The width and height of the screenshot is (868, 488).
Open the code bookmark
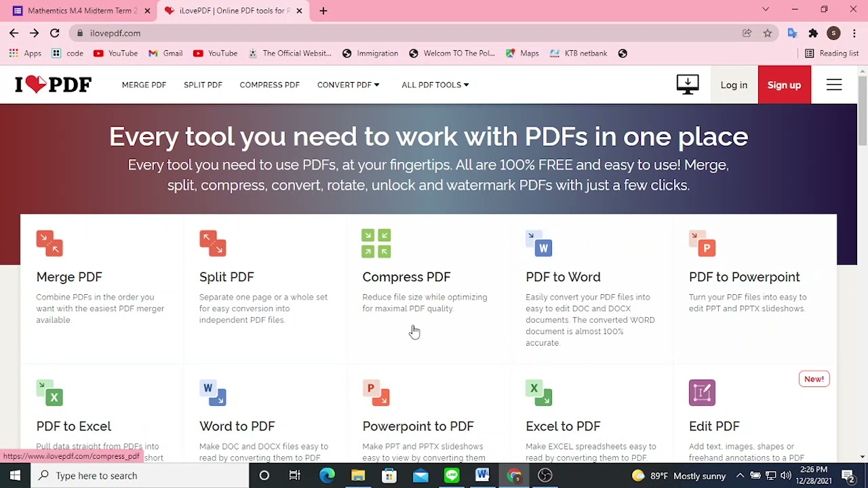[x=67, y=53]
